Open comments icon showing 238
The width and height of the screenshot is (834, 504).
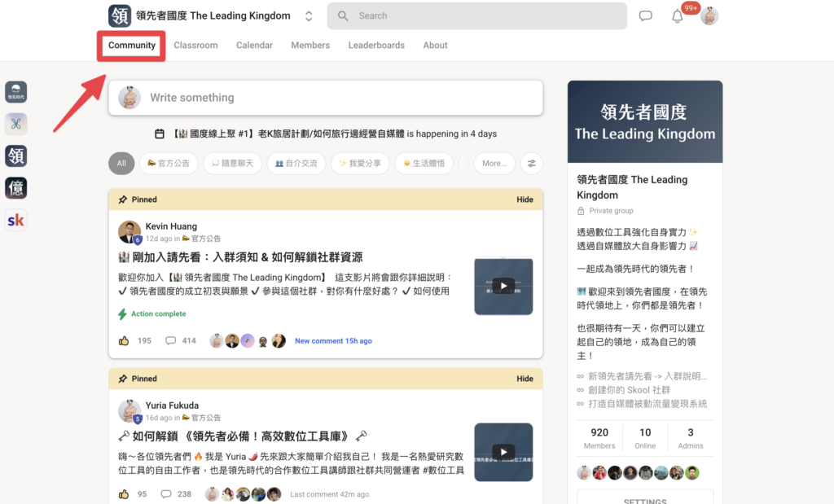(x=166, y=494)
